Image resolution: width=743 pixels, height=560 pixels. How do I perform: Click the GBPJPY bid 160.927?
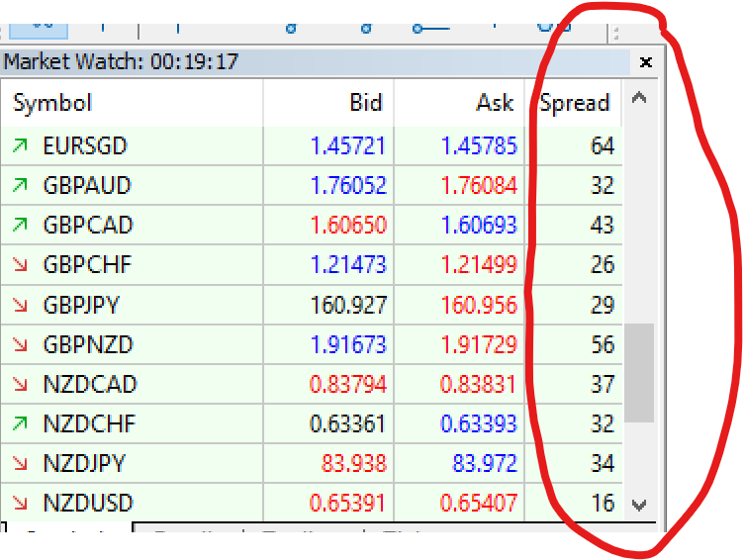click(x=348, y=305)
